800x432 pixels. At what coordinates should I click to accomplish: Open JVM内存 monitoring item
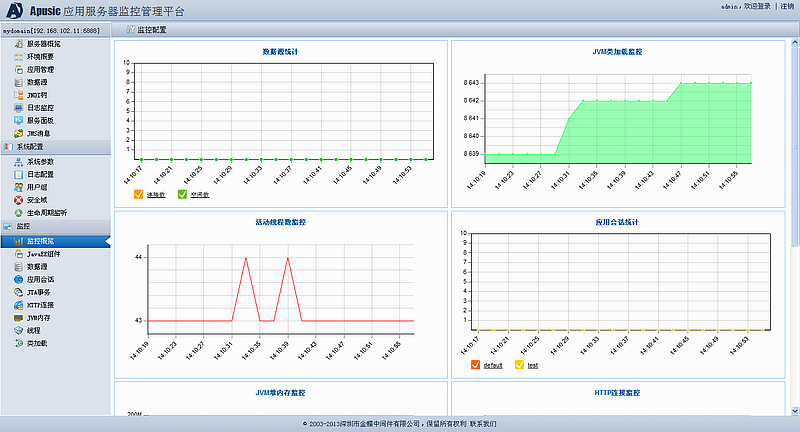click(39, 318)
